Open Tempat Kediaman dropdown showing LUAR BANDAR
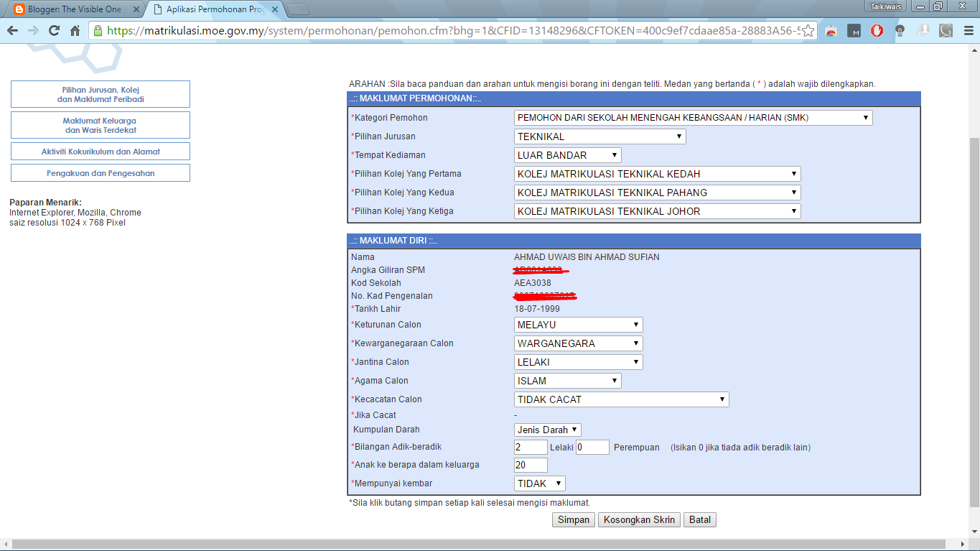980x551 pixels. 567,155
